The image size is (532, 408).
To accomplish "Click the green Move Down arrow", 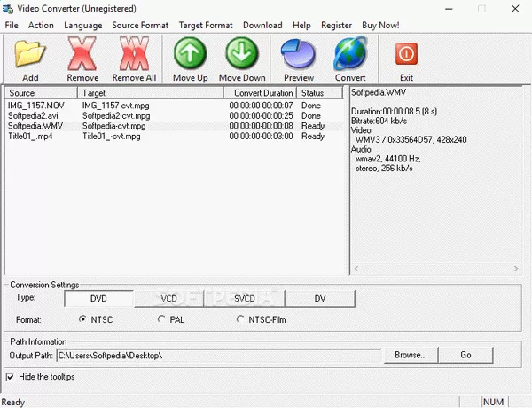I will [242, 53].
